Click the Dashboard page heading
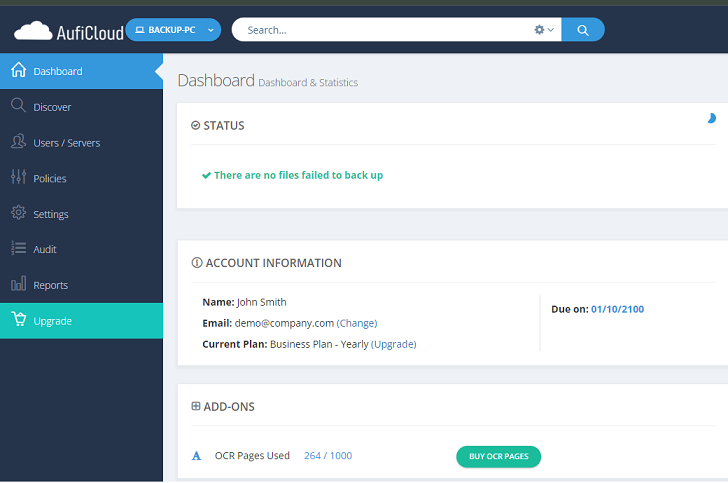The image size is (728, 483). [216, 80]
